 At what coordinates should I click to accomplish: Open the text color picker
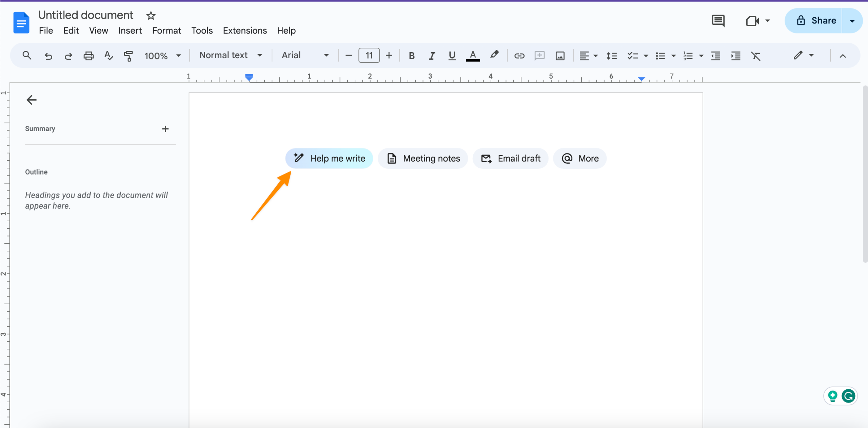pos(473,56)
